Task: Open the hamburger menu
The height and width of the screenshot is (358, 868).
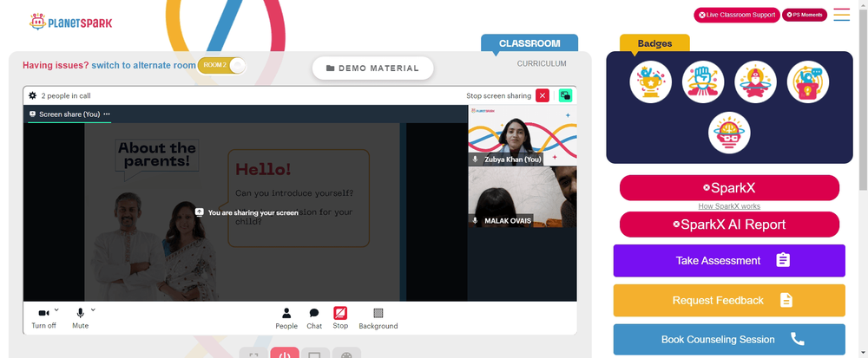Action: [x=841, y=15]
